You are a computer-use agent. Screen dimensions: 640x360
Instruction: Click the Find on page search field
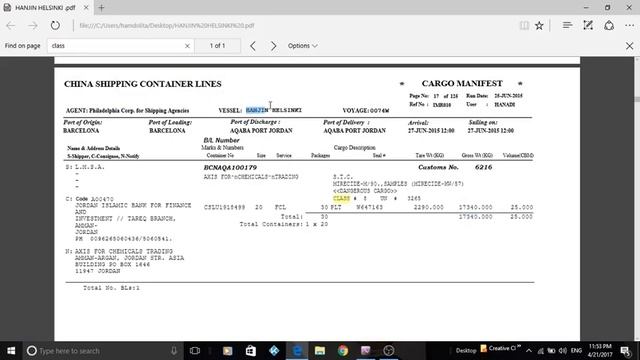click(116, 46)
